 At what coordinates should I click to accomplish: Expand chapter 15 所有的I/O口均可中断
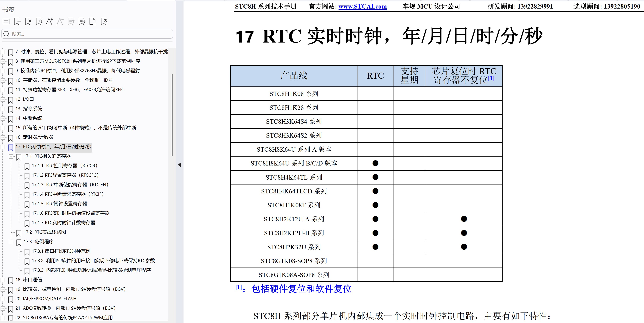(x=2, y=128)
